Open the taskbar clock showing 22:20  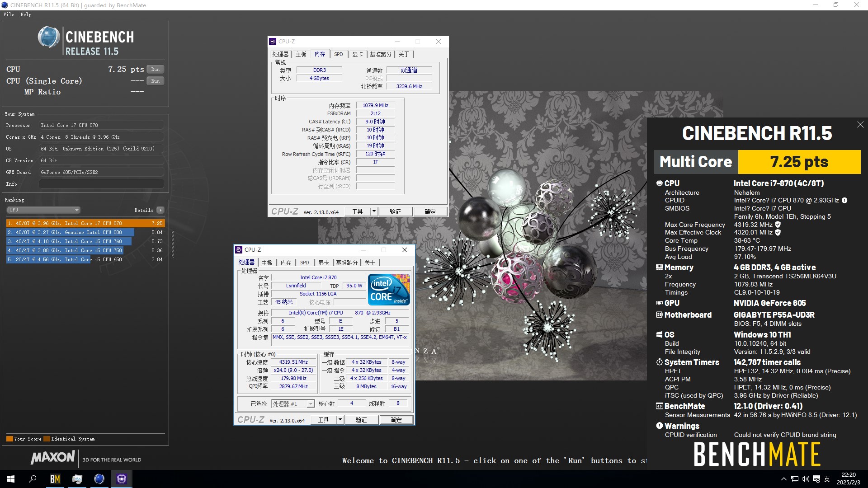[849, 479]
